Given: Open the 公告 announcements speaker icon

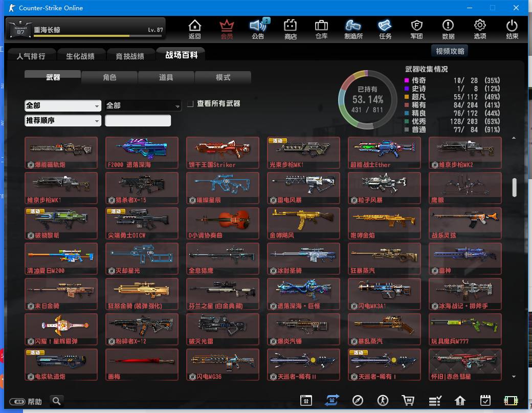Looking at the screenshot, I should tap(258, 29).
